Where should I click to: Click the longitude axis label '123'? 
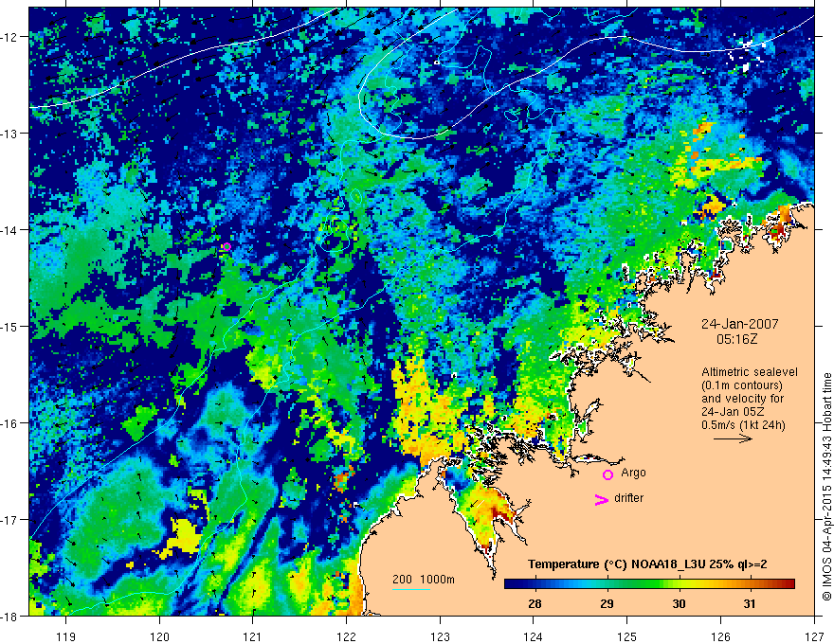[x=440, y=636]
